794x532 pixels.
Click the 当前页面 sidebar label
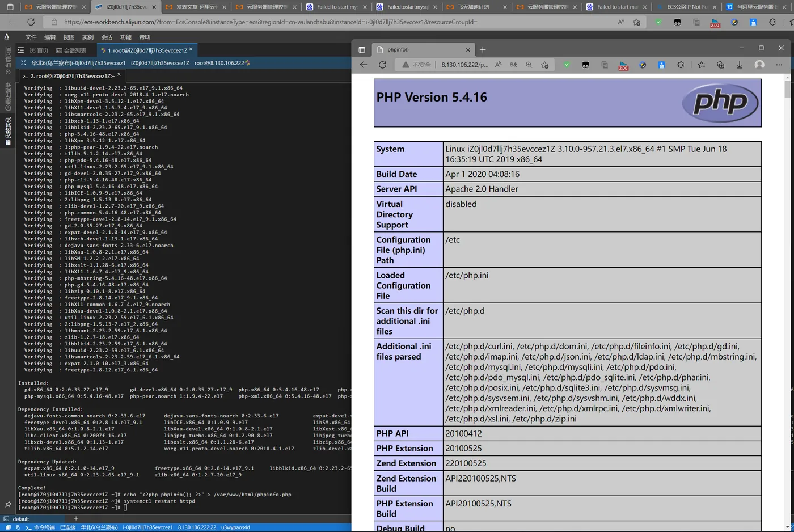[x=8, y=60]
